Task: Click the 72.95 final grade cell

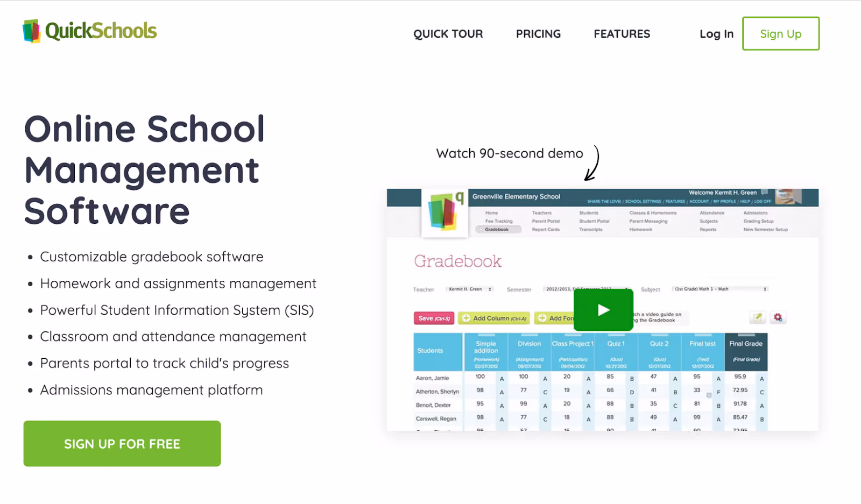Action: 740,390
